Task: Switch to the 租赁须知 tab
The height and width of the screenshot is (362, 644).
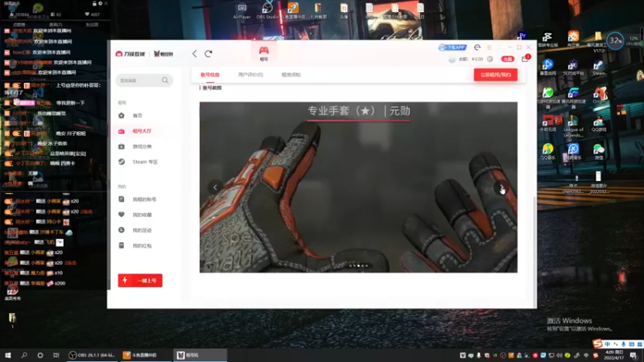Action: point(291,75)
